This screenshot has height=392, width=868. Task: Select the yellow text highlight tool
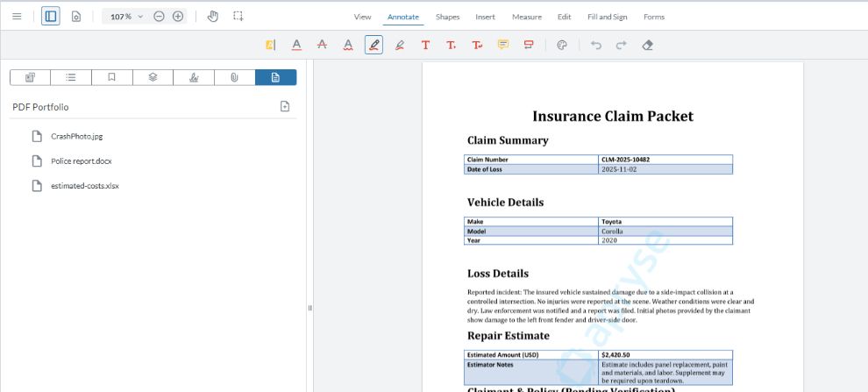[270, 45]
